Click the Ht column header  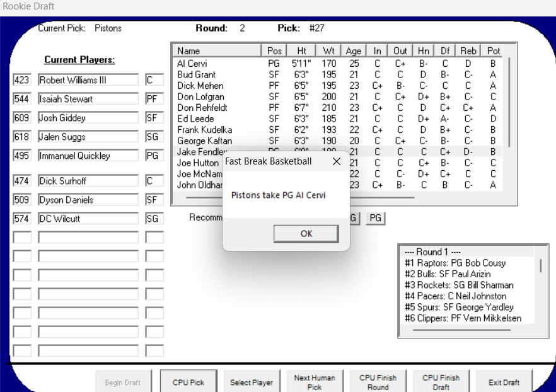[x=301, y=50]
